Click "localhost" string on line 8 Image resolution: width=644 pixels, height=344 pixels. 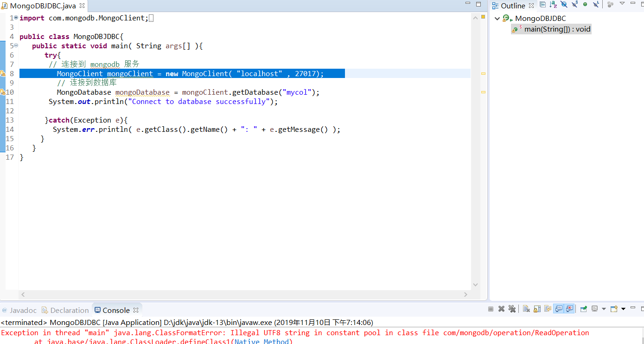(259, 73)
